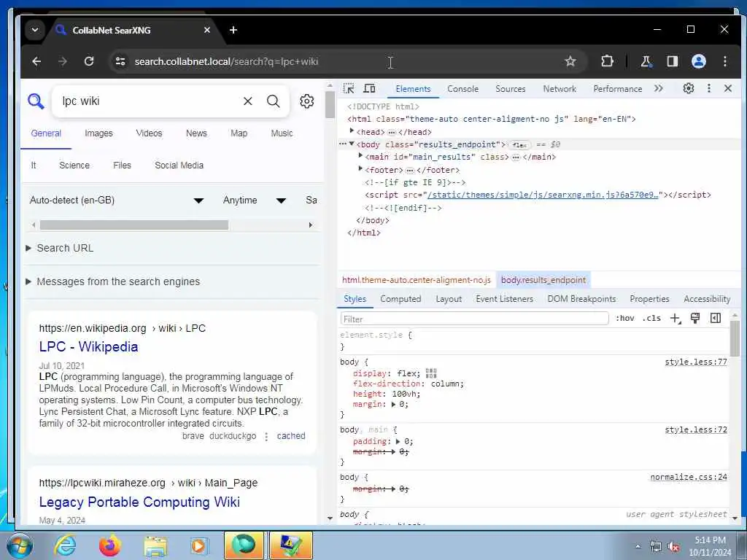Collapse the body element node
The width and height of the screenshot is (747, 560).
click(352, 144)
